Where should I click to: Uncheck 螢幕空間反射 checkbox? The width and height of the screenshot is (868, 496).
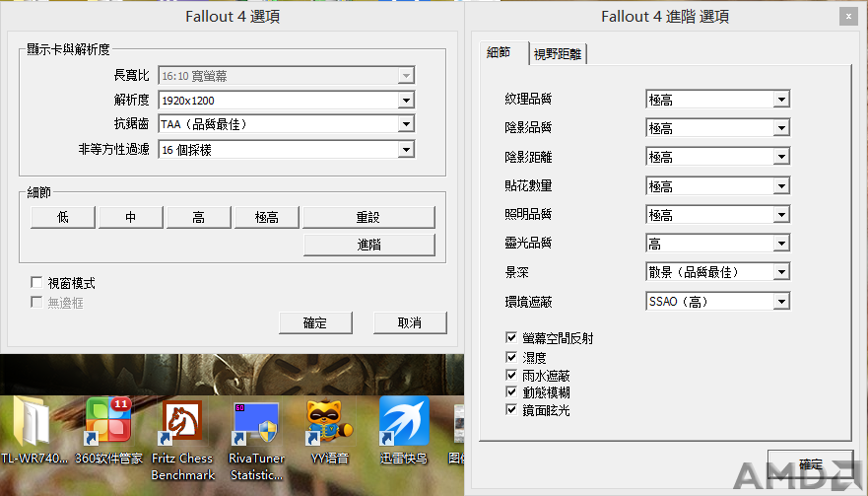[511, 337]
